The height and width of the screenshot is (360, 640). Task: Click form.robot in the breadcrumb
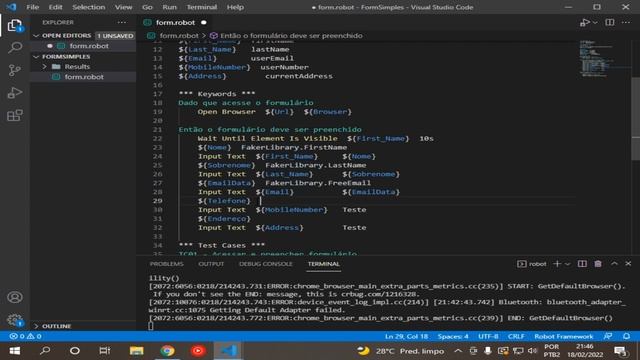[179, 36]
